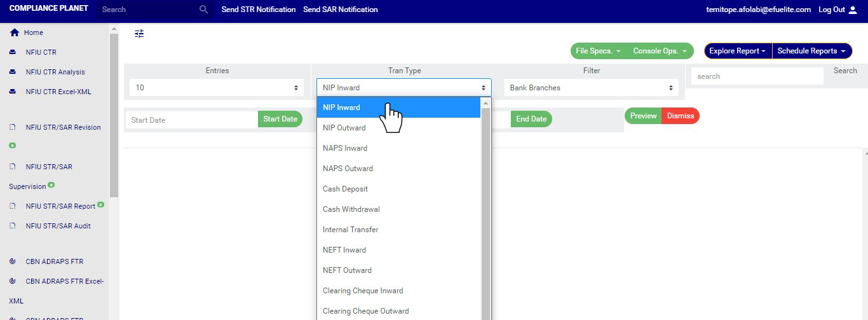Click the green Preview button
This screenshot has width=868, height=320.
point(643,116)
